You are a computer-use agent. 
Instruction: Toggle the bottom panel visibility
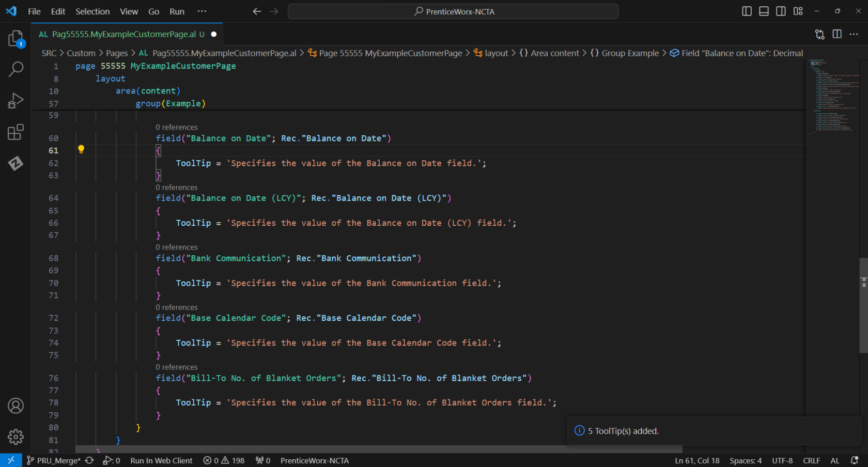[x=764, y=11]
